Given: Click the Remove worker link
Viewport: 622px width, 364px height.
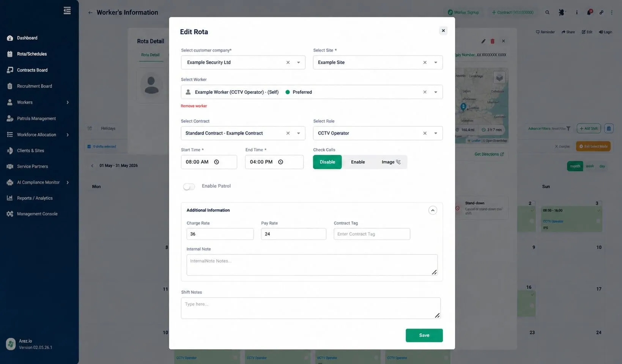Looking at the screenshot, I should click(x=194, y=106).
